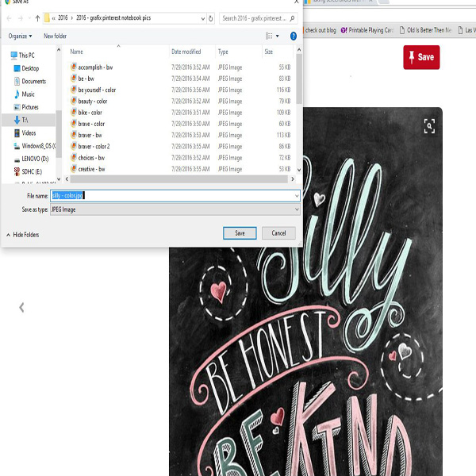Sort by Size column header
This screenshot has height=476, width=476.
click(x=269, y=52)
